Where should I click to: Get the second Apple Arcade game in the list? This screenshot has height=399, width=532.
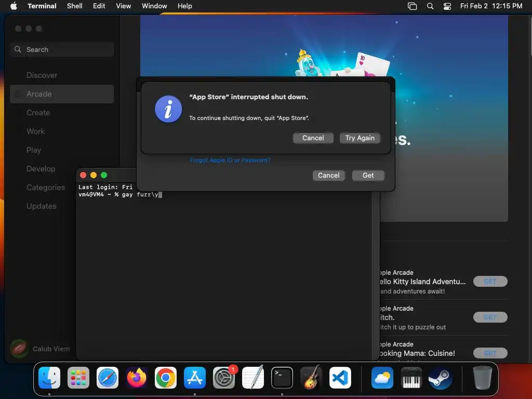(490, 317)
